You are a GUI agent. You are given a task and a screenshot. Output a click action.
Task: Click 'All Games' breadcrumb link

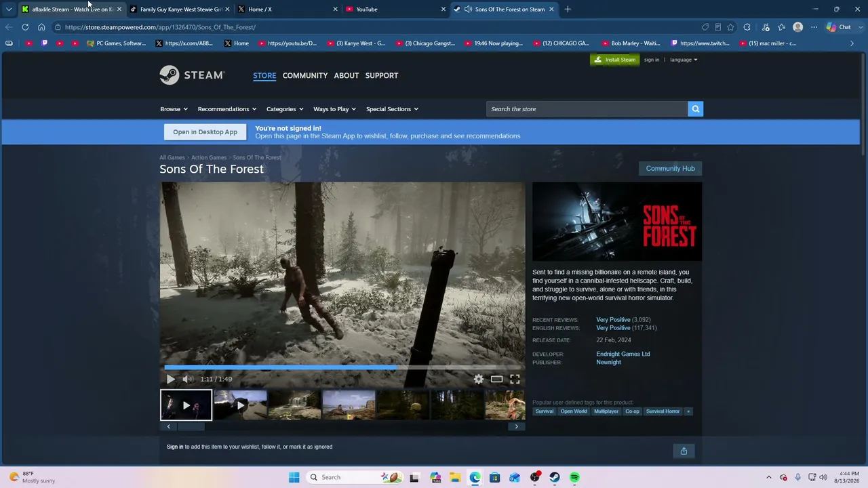[x=172, y=157]
